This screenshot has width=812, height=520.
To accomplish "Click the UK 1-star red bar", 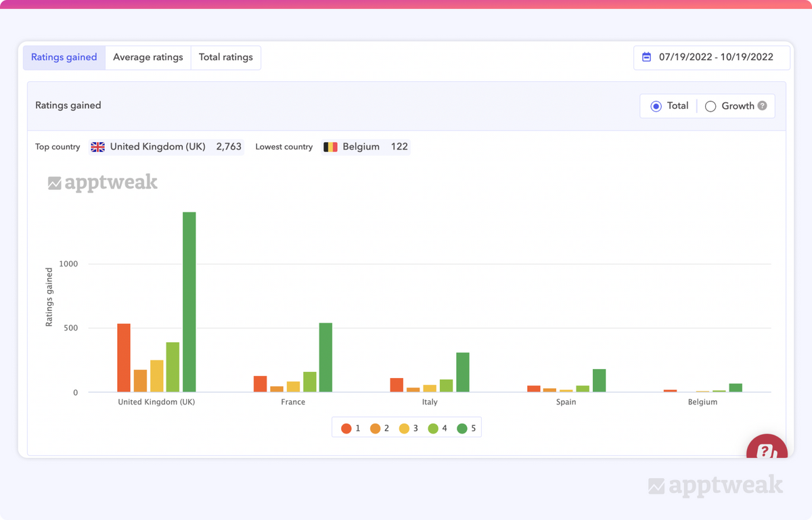I will pos(124,358).
